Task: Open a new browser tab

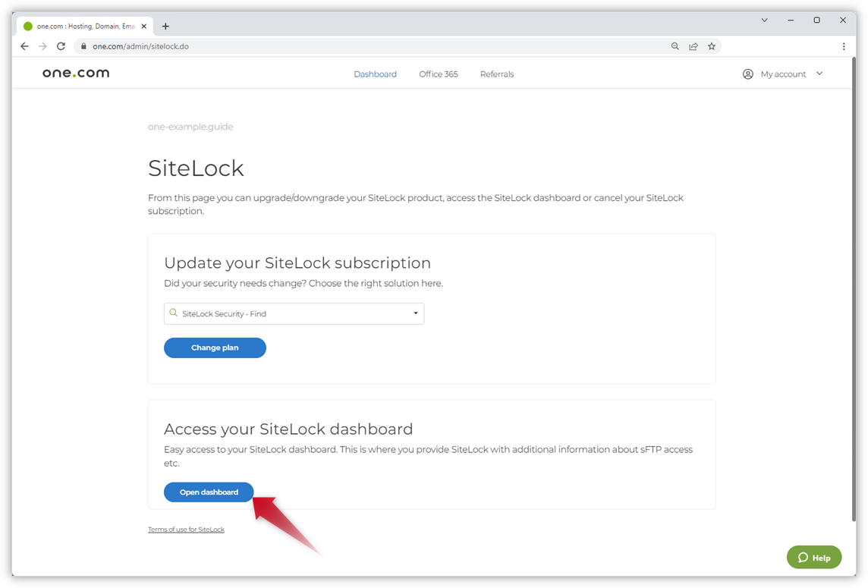Action: click(x=165, y=26)
